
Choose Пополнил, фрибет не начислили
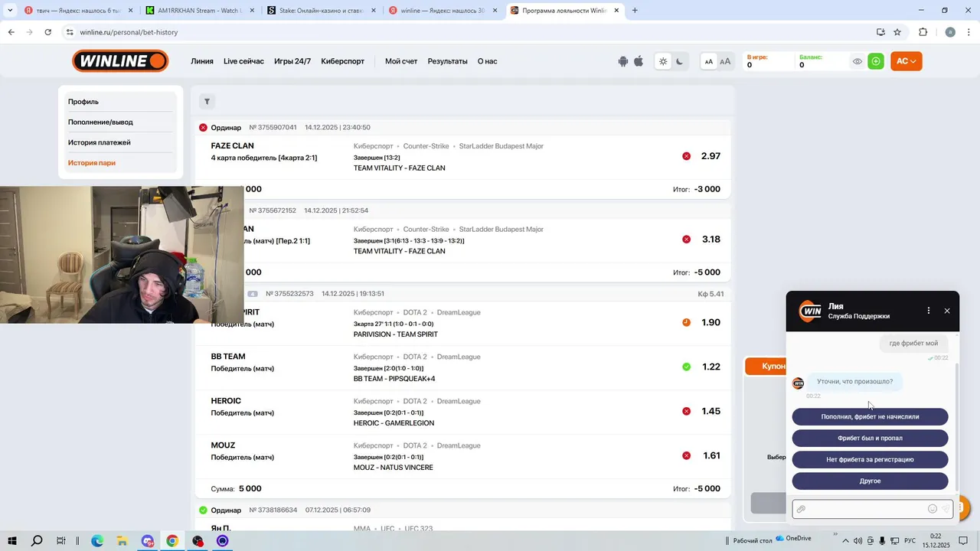click(870, 417)
